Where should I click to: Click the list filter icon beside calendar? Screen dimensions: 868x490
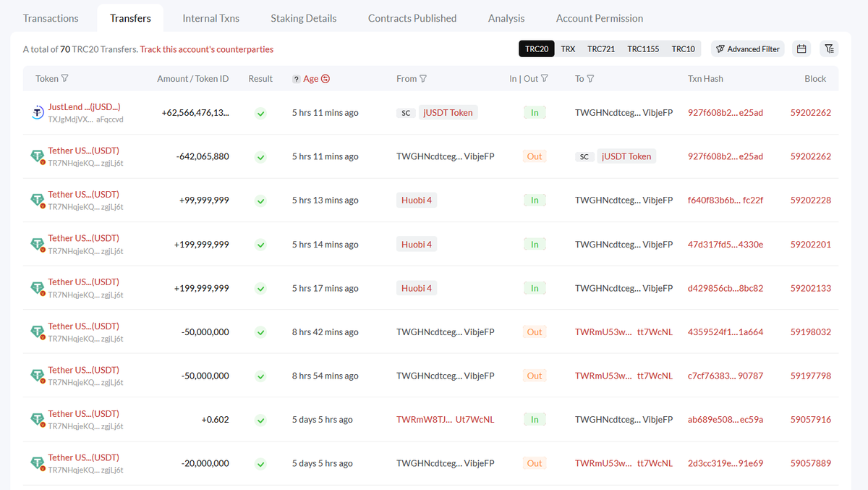(829, 48)
